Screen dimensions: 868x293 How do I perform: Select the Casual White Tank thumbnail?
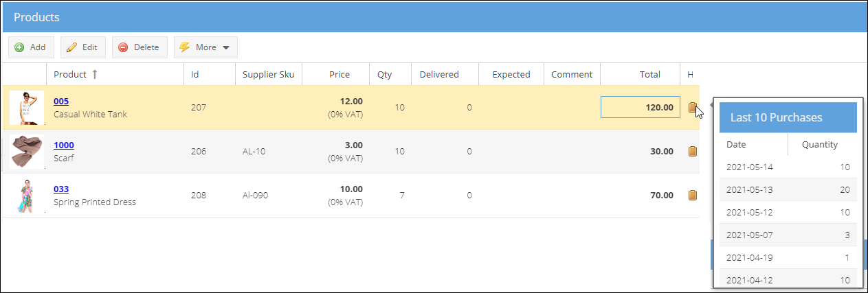coord(27,108)
